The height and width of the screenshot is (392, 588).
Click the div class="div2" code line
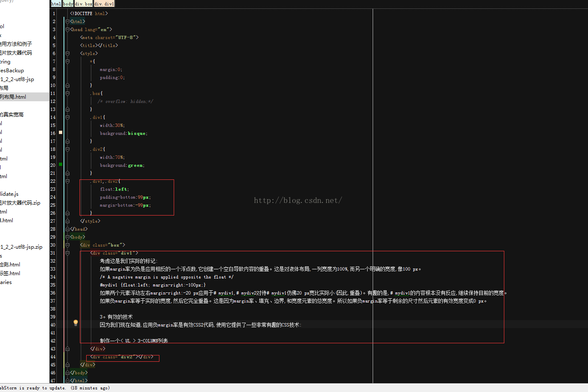click(122, 357)
